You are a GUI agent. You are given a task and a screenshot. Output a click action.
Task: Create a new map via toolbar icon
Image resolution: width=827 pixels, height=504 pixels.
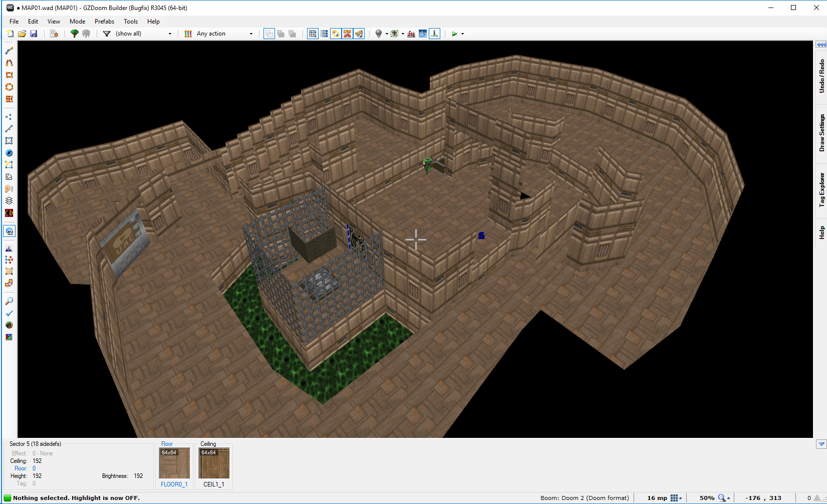click(x=10, y=34)
